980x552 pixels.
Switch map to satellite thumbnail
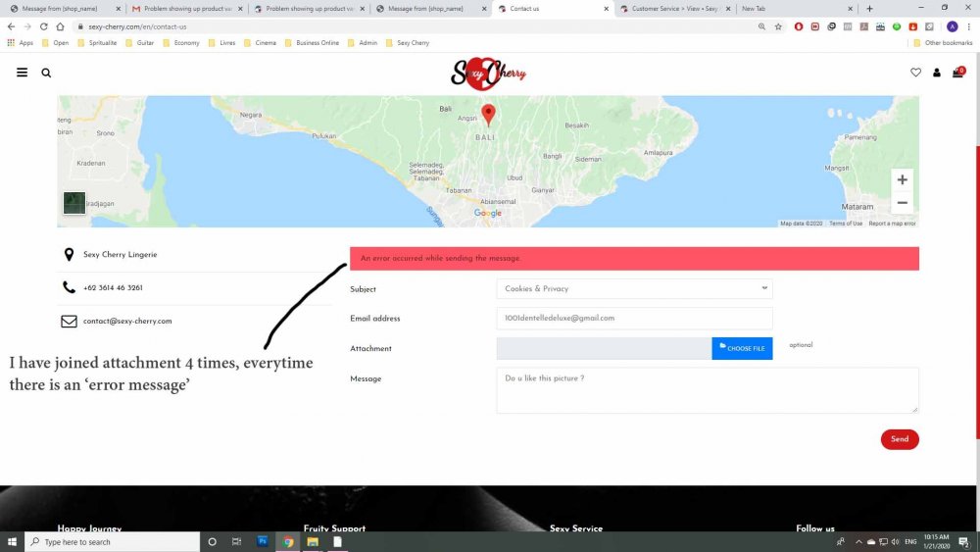point(74,203)
